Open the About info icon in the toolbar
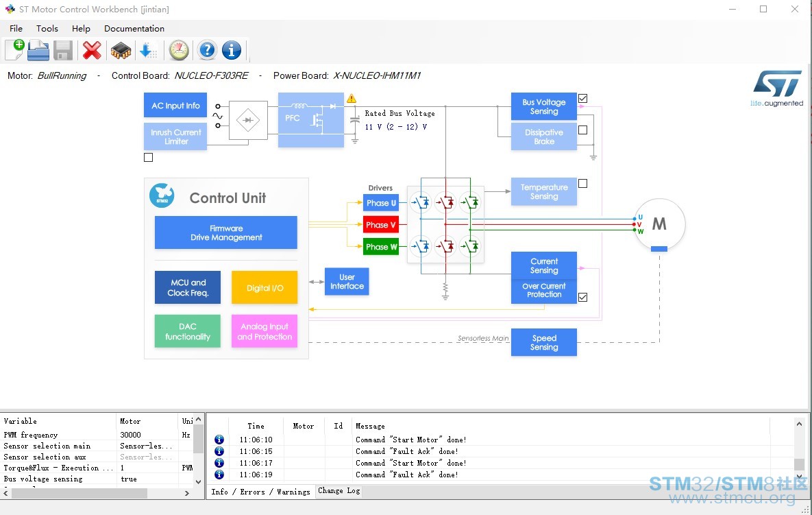This screenshot has height=515, width=812. (x=232, y=50)
